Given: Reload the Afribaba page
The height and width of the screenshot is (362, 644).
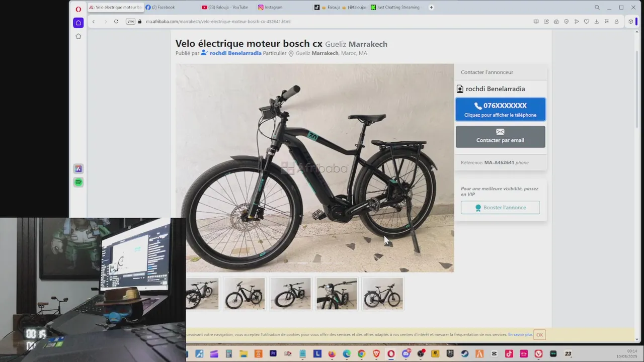Looking at the screenshot, I should 116,22.
